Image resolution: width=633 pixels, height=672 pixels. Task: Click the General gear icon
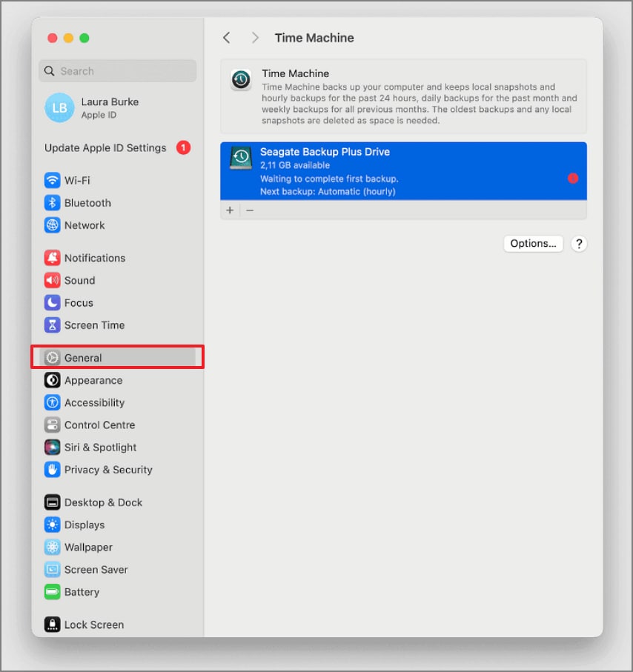point(52,357)
